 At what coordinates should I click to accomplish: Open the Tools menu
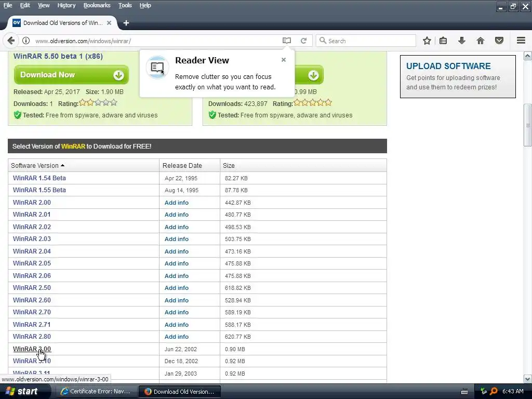point(125,5)
